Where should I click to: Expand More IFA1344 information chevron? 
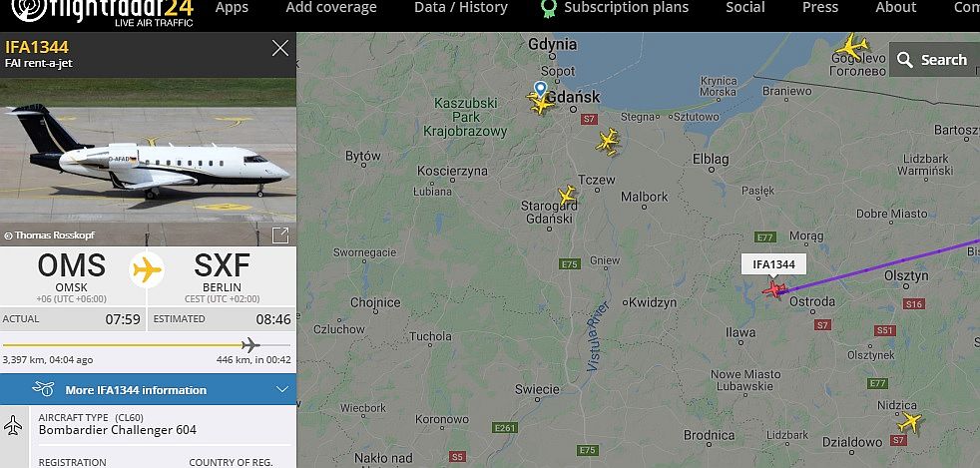tap(282, 390)
